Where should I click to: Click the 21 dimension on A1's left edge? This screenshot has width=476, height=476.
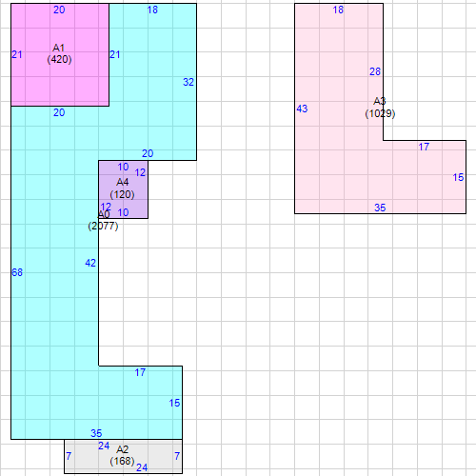tap(17, 54)
